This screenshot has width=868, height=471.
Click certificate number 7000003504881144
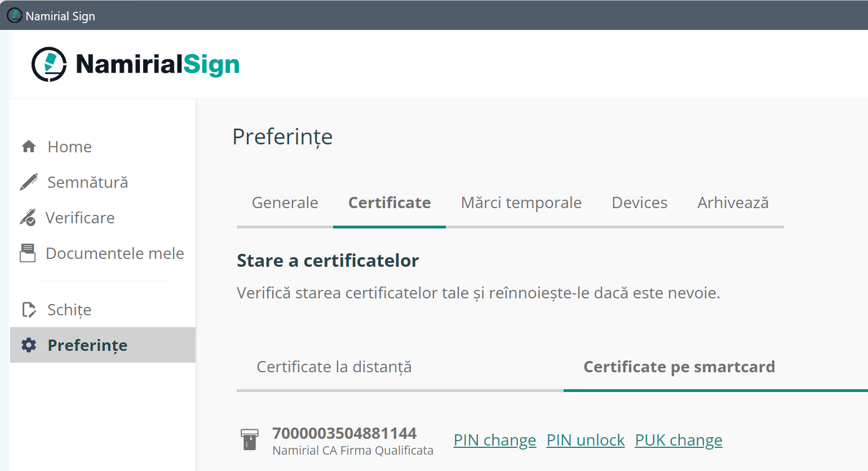(x=344, y=433)
